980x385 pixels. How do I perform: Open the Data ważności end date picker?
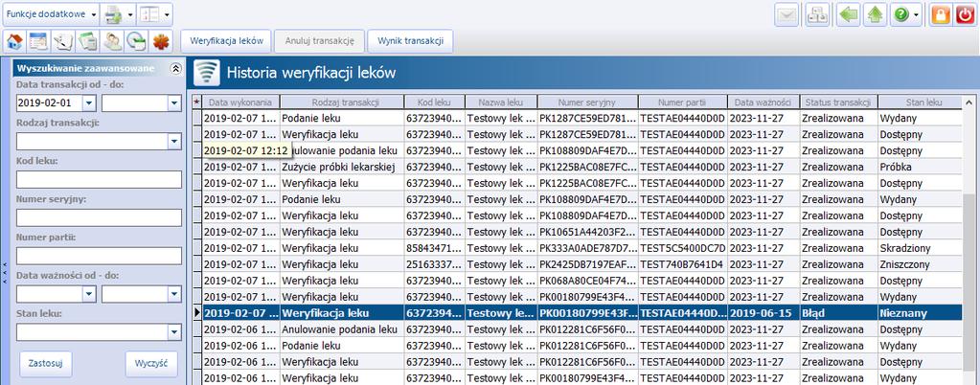pos(174,294)
